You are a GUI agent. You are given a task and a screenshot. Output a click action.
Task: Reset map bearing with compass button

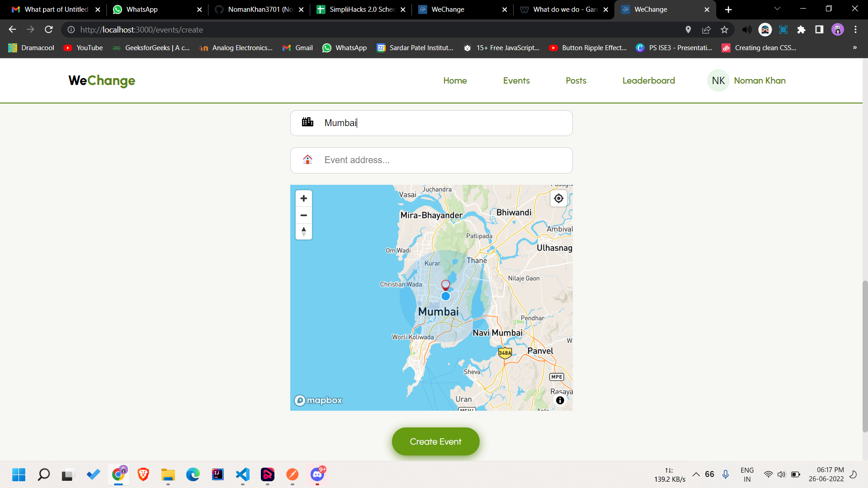tap(304, 231)
